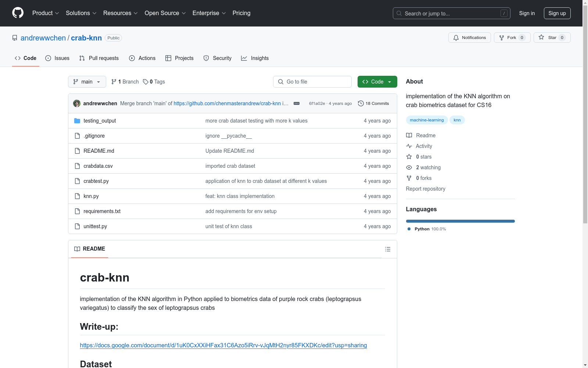Click the repository icon beside andrewwchen
Viewport: 588px width, 368px height.
pos(15,38)
